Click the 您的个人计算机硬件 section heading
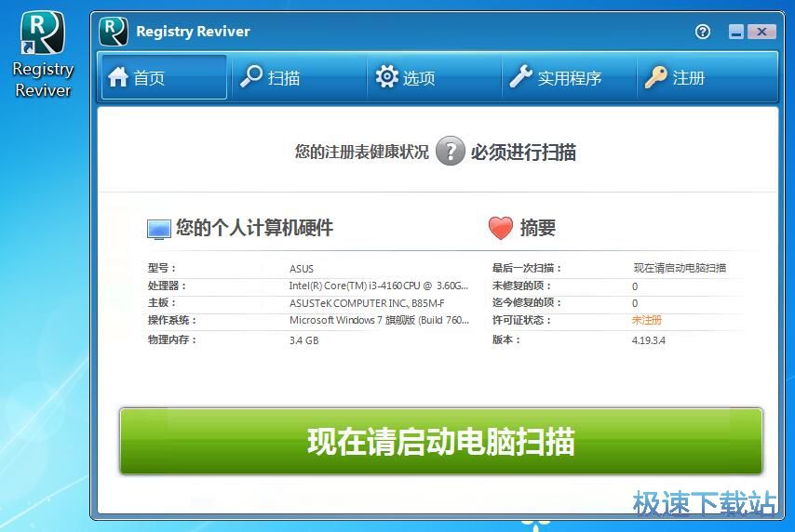The height and width of the screenshot is (532, 795). tap(254, 228)
